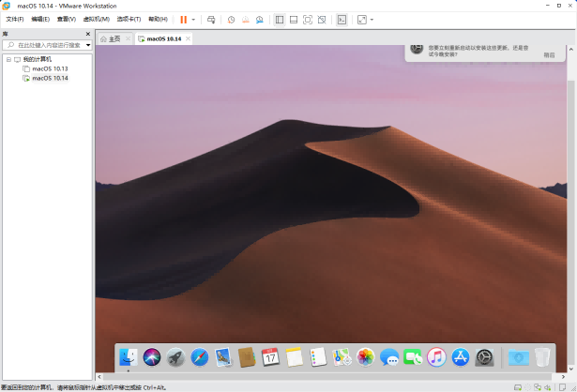Click 稍后 in the update notification

pos(549,55)
